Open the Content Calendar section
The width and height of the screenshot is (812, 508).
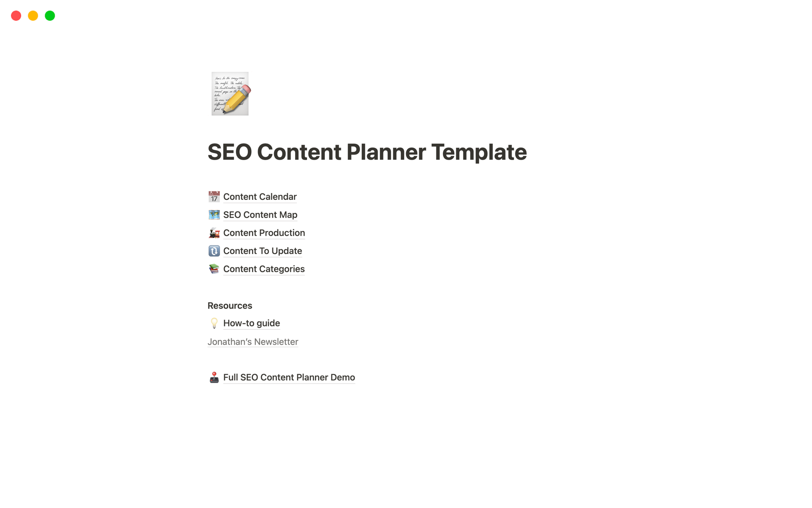click(259, 196)
